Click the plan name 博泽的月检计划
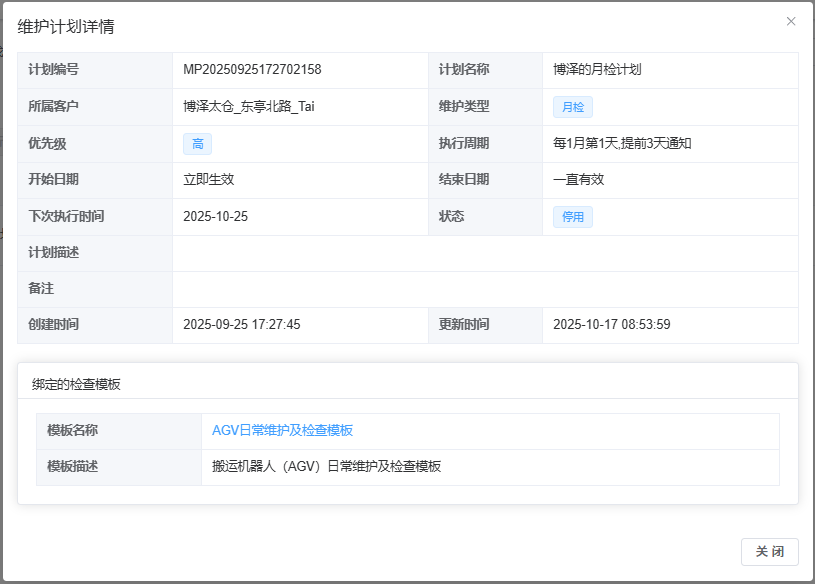The height and width of the screenshot is (584, 815). pyautogui.click(x=597, y=70)
